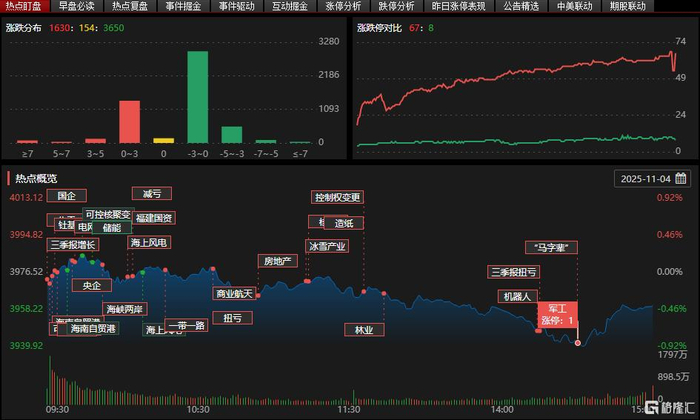Switch to the 中美联动 tab
Image resolution: width=700 pixels, height=420 pixels.
(x=575, y=6)
